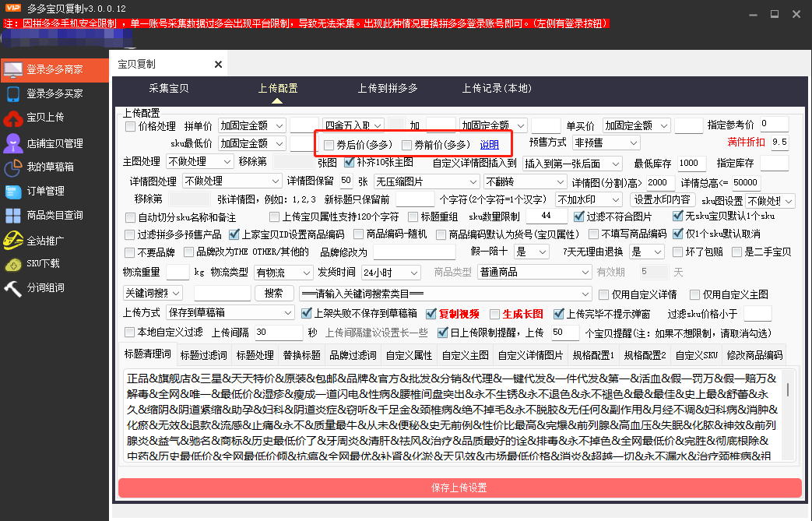This screenshot has height=521, width=812.
Task: Click the 宝贝上传 cloud upload icon
Action: (x=13, y=118)
